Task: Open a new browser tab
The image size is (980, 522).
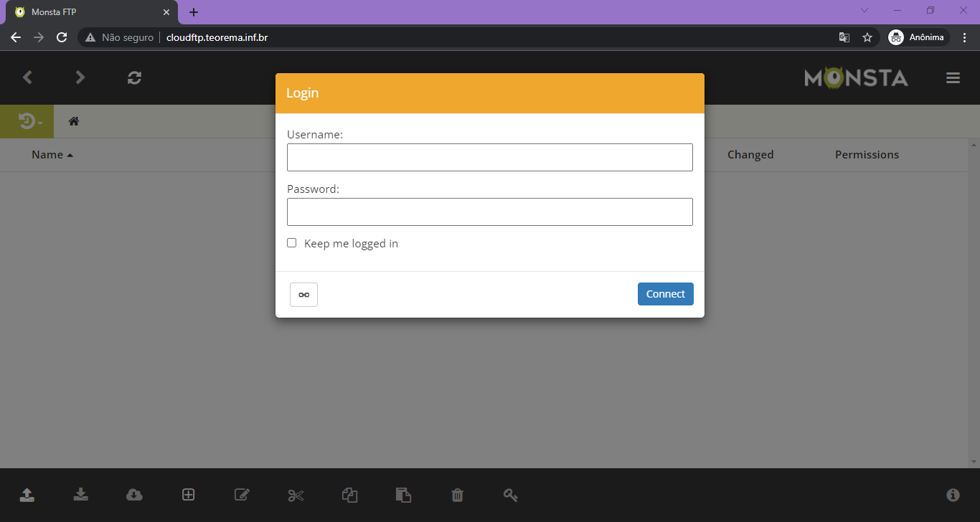Action: coord(194,12)
